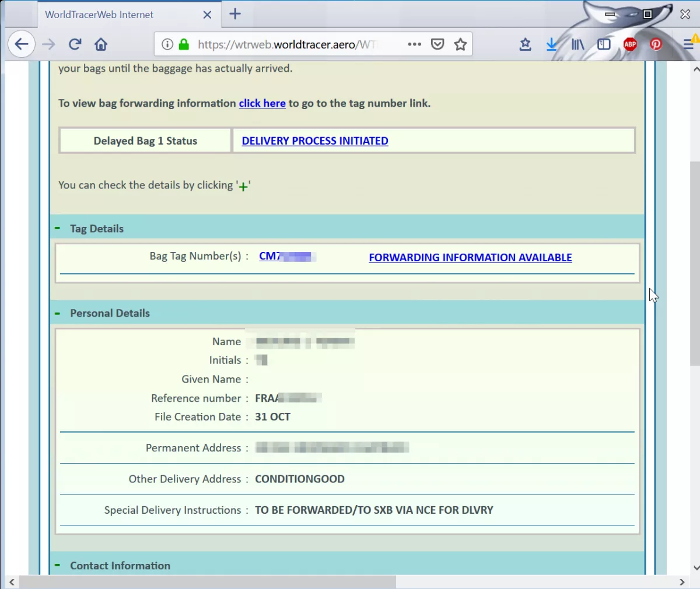Reload the current page
This screenshot has height=589, width=700.
pos(75,44)
